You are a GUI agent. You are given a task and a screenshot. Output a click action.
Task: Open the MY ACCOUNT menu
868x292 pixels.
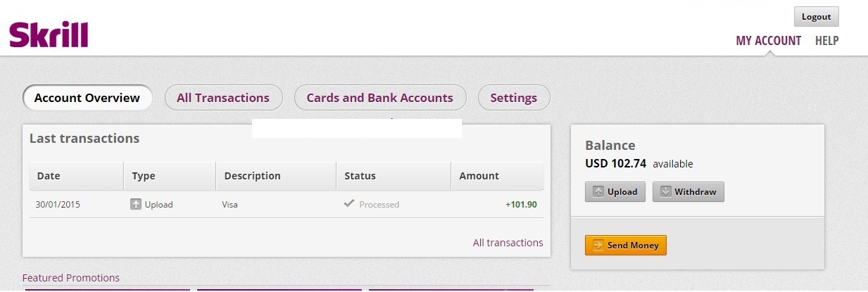point(768,41)
